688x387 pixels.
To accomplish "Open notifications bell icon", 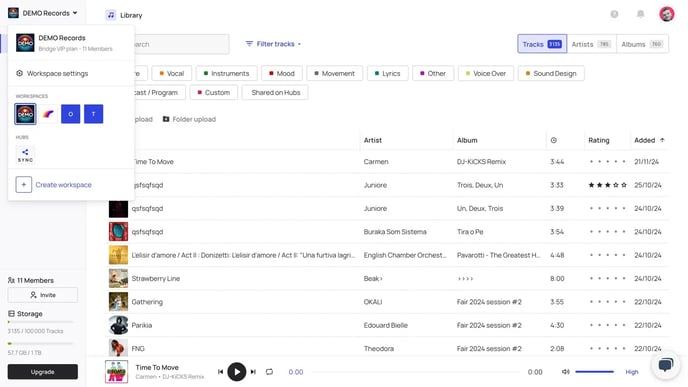I will click(x=641, y=14).
